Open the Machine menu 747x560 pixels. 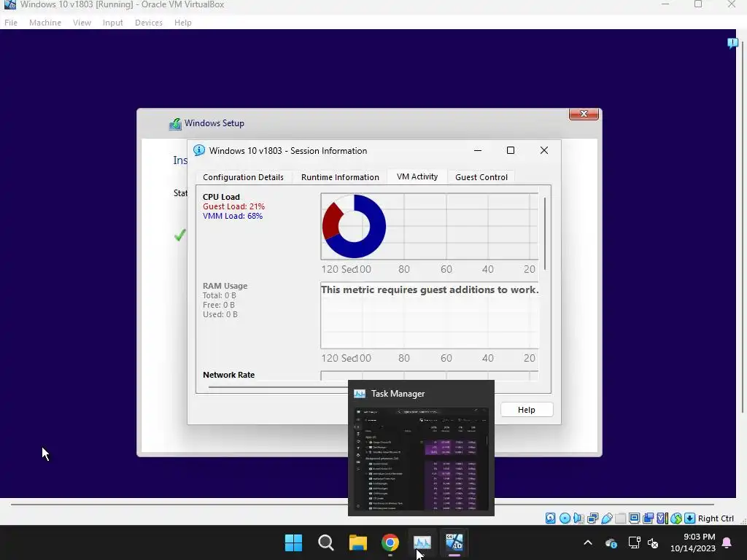pyautogui.click(x=45, y=23)
